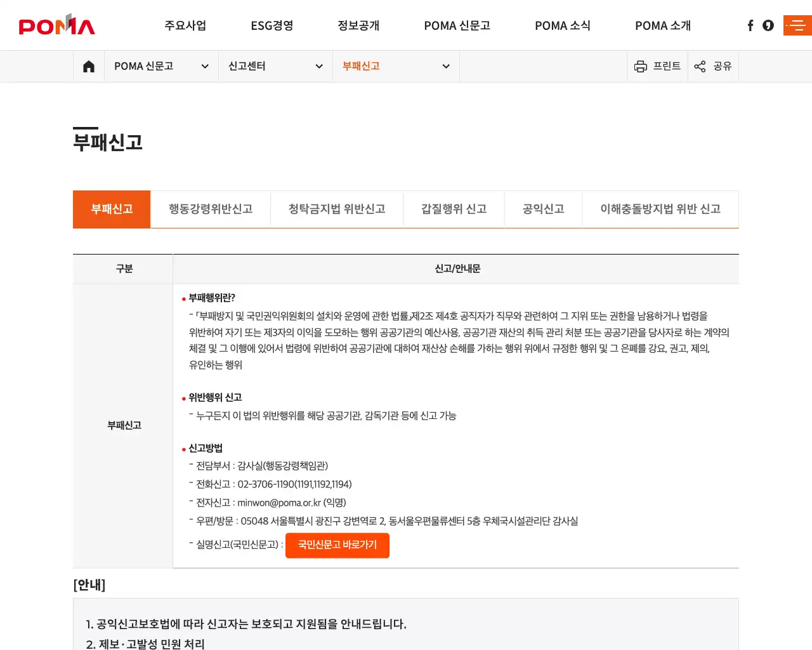The height and width of the screenshot is (650, 812).
Task: Click the 부패신고 page title
Action: pos(108,142)
